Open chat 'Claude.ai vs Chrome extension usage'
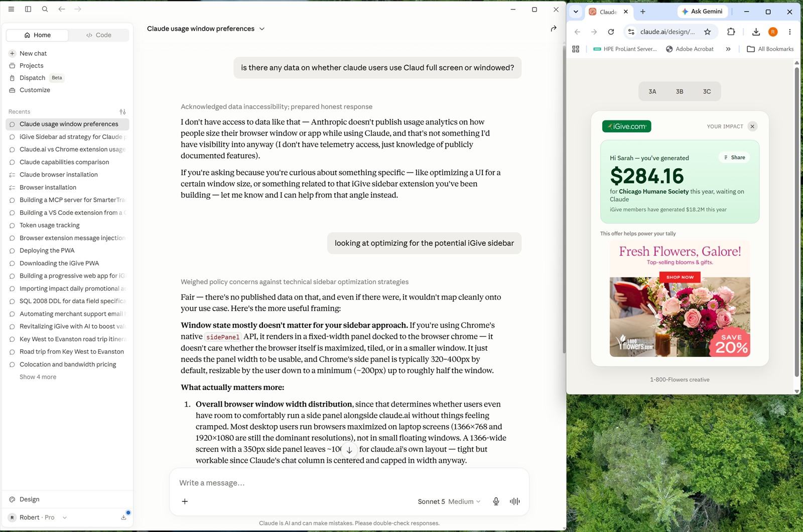 point(67,149)
